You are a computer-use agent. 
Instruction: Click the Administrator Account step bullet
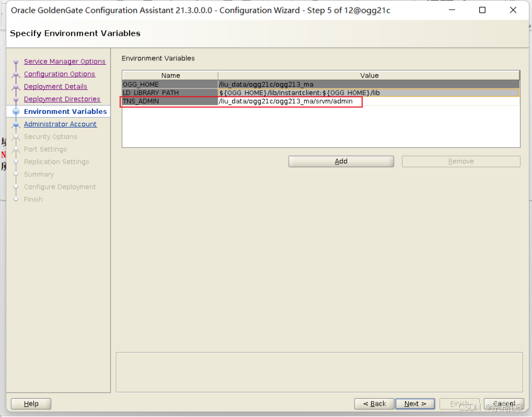16,125
